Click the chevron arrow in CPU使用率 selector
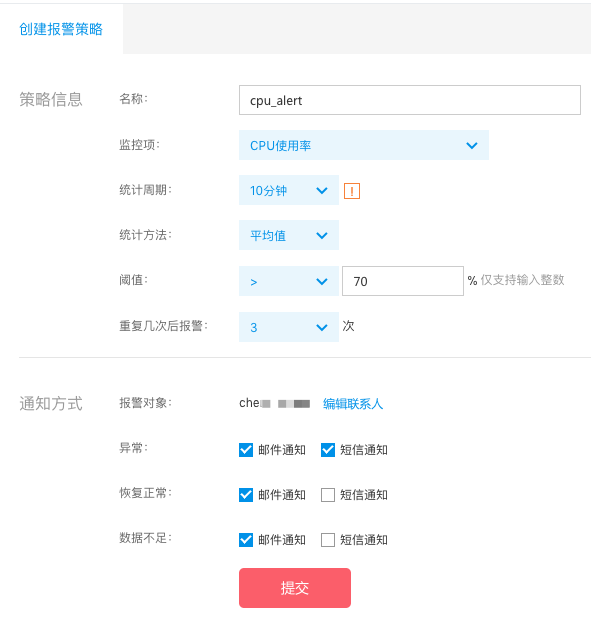This screenshot has width=591, height=623. tap(472, 146)
